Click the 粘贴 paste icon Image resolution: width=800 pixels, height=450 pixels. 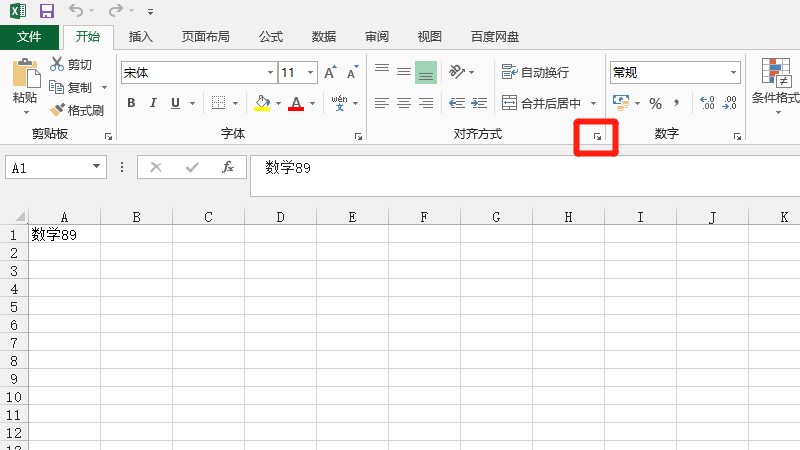coord(26,73)
